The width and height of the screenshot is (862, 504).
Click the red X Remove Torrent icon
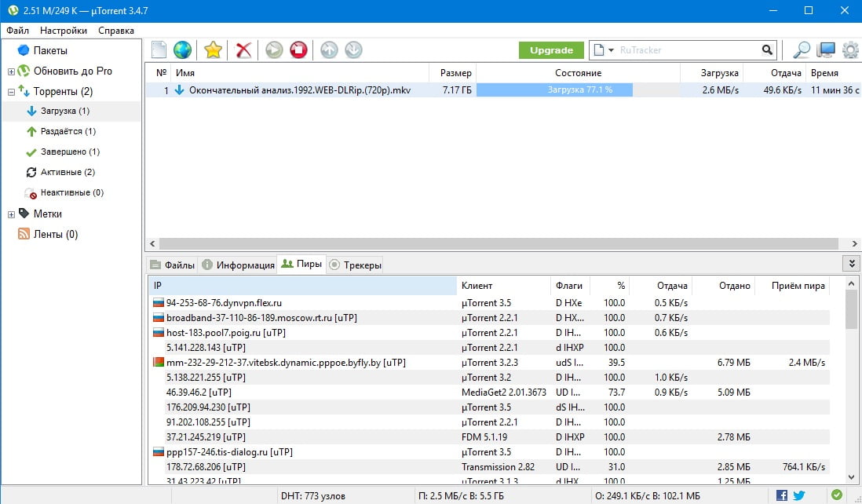click(x=243, y=50)
